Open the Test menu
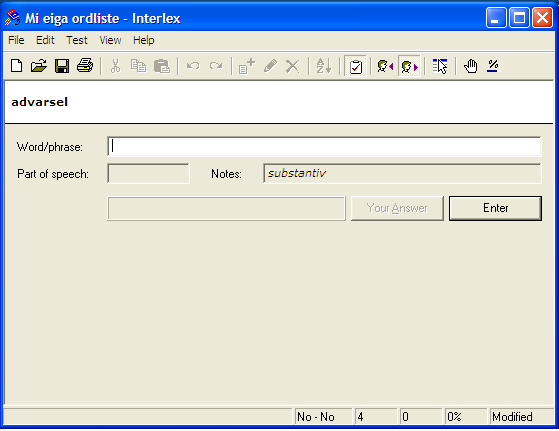The image size is (559, 431). tap(77, 40)
